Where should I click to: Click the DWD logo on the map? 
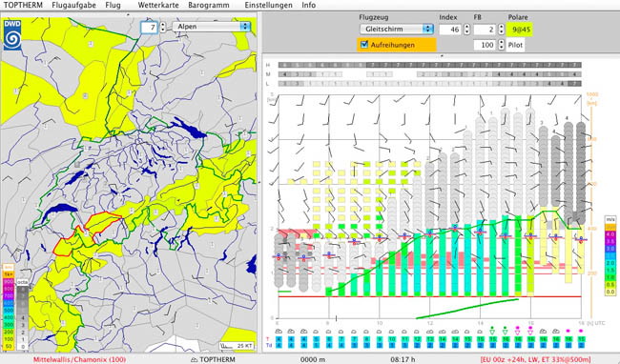[x=12, y=34]
